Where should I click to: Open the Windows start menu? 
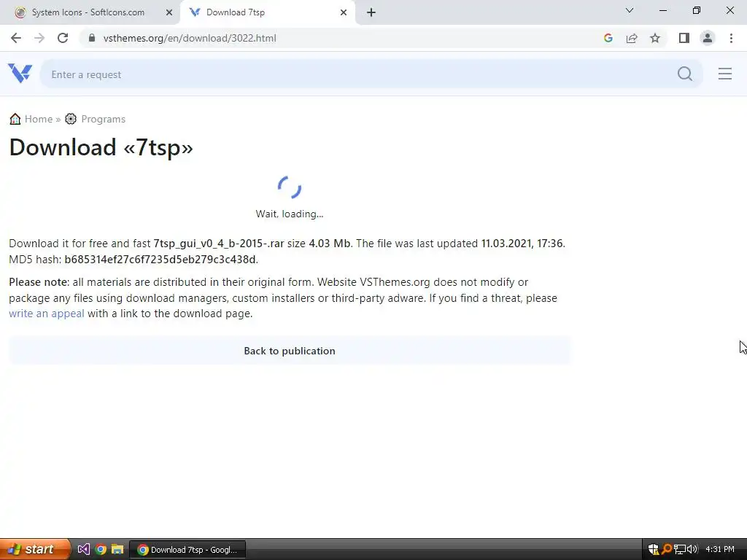tap(35, 549)
